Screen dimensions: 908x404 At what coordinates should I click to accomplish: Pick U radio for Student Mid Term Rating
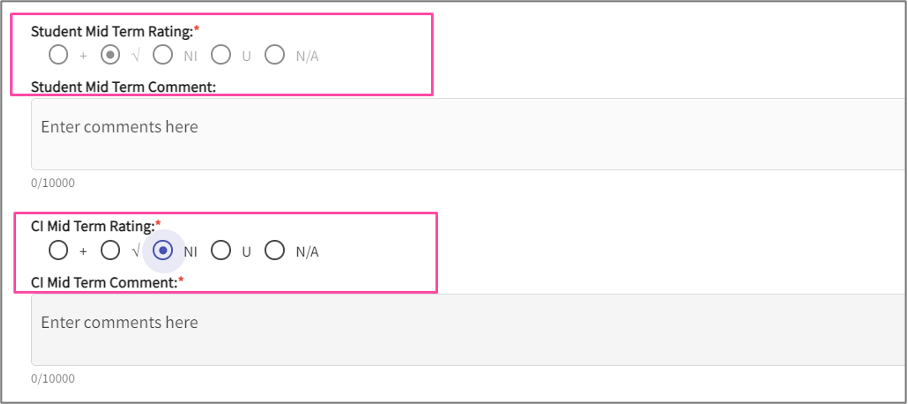[221, 55]
